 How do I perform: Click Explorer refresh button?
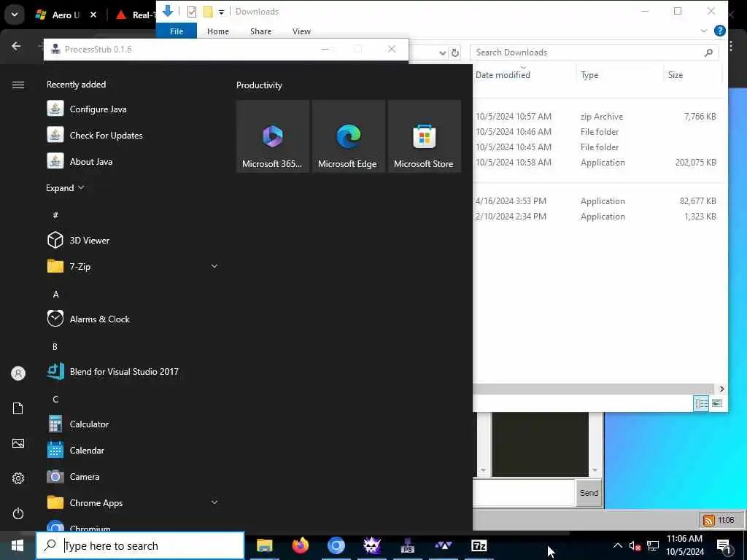point(455,52)
